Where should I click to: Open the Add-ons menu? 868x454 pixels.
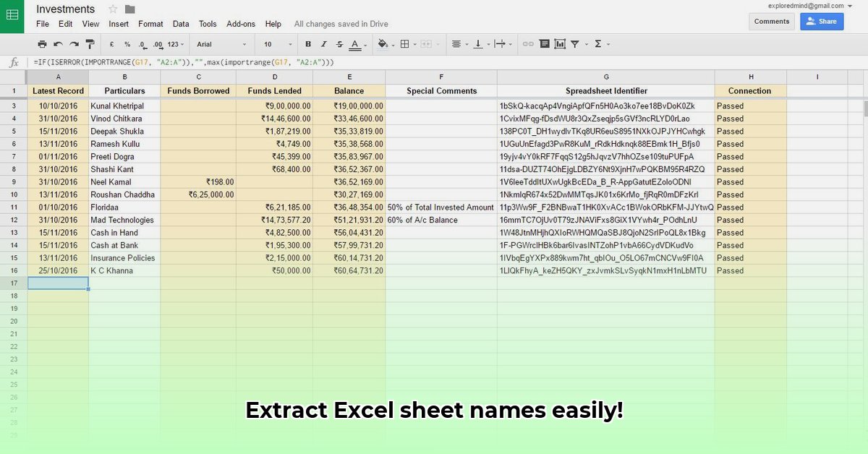point(241,24)
